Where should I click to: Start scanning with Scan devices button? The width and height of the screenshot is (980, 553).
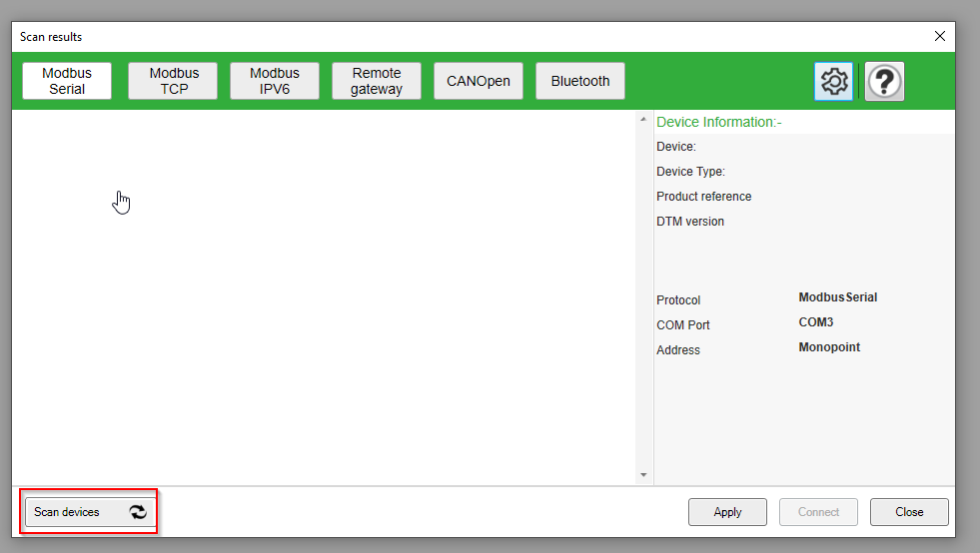pyautogui.click(x=90, y=512)
